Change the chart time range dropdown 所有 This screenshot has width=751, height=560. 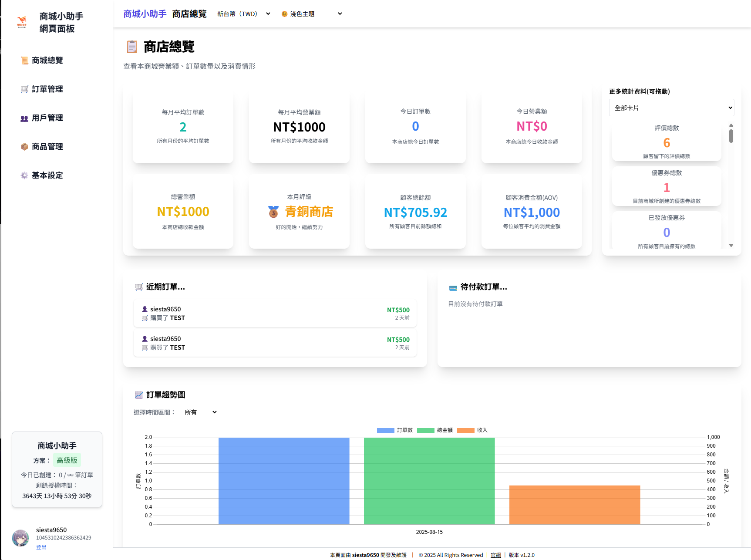200,412
